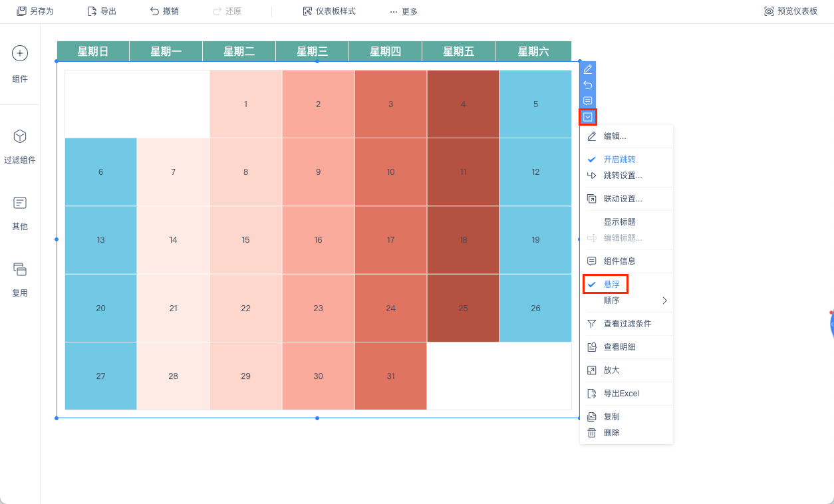
Task: Click the dark red calendar cell 18
Action: click(464, 240)
